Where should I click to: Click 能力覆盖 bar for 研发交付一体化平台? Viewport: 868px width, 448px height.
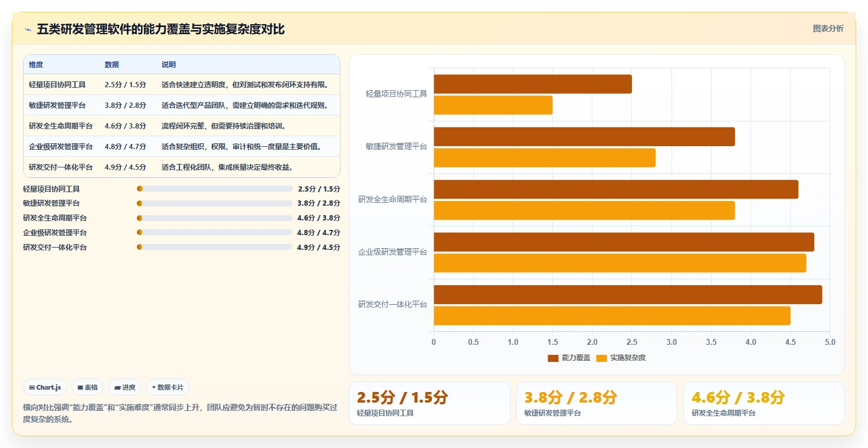pos(628,295)
